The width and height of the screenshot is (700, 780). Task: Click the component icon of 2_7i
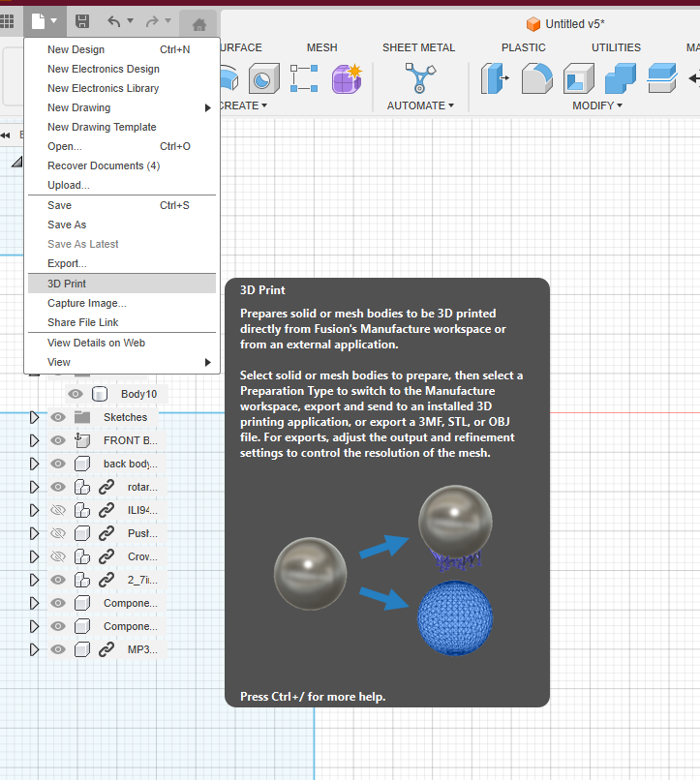pyautogui.click(x=82, y=580)
